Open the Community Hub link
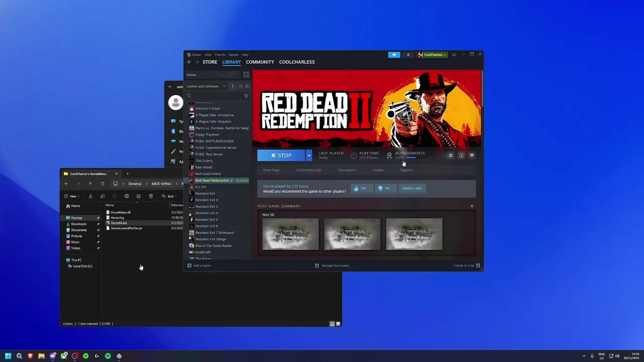 tap(308, 170)
